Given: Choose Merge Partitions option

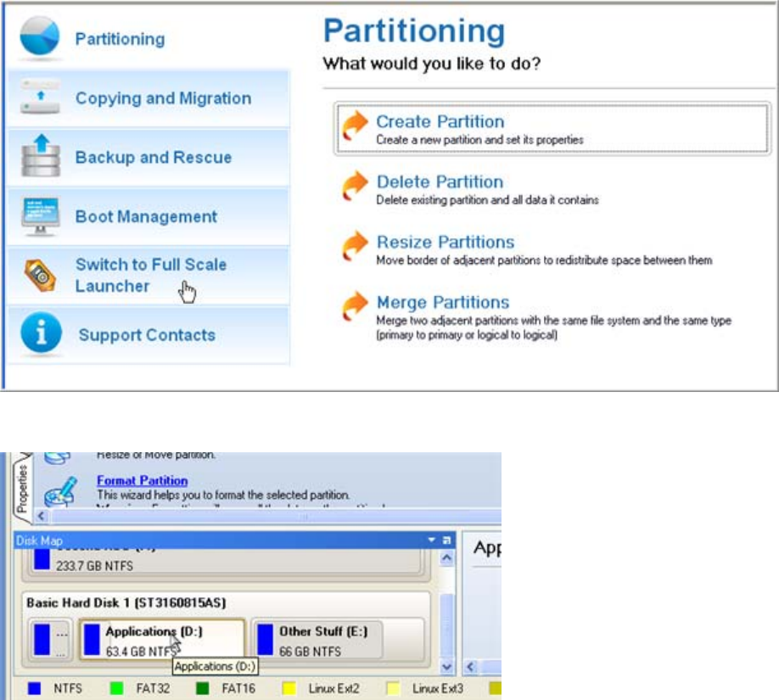Looking at the screenshot, I should pos(537,316).
